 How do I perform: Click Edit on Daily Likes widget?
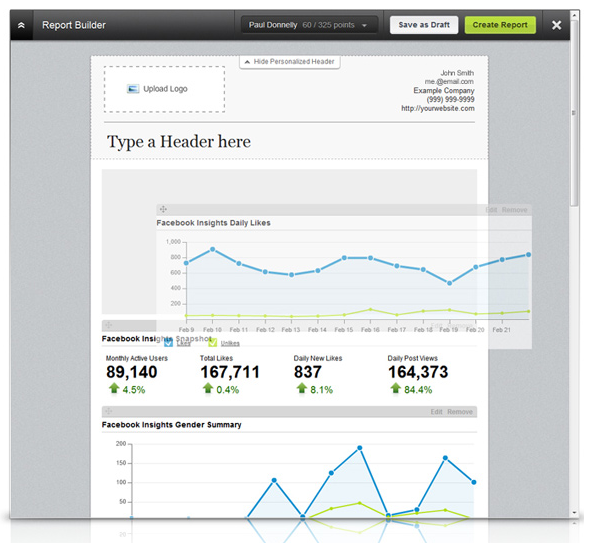(491, 210)
